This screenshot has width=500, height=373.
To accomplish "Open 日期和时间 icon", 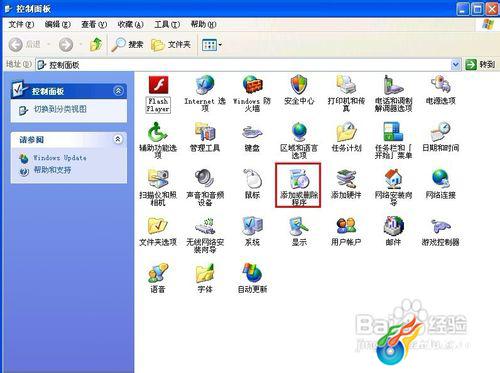I will [x=441, y=137].
